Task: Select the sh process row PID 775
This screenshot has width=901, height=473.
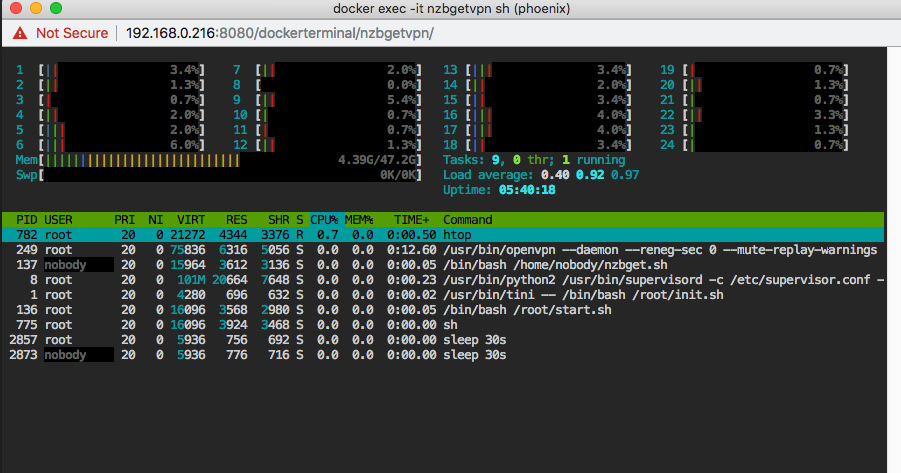Action: tap(442, 324)
